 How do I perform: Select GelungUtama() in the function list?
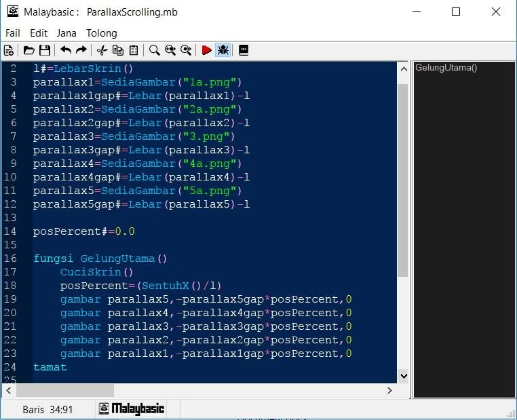446,68
